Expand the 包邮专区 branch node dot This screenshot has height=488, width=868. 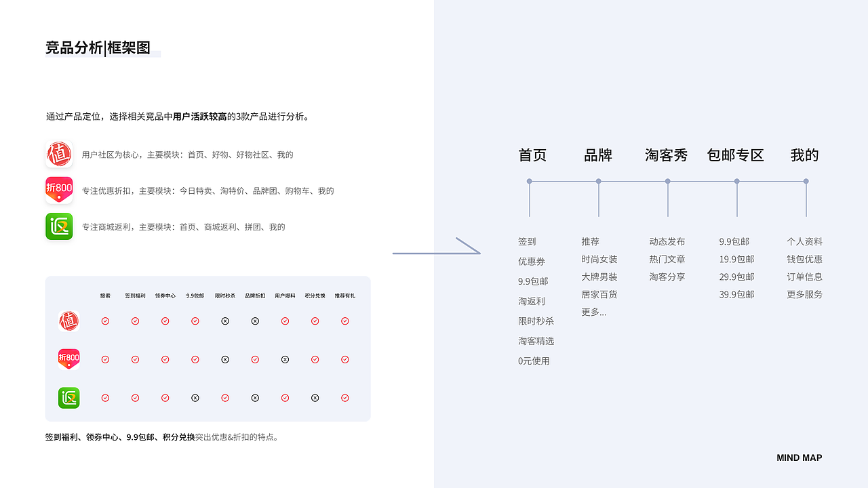[x=736, y=181]
